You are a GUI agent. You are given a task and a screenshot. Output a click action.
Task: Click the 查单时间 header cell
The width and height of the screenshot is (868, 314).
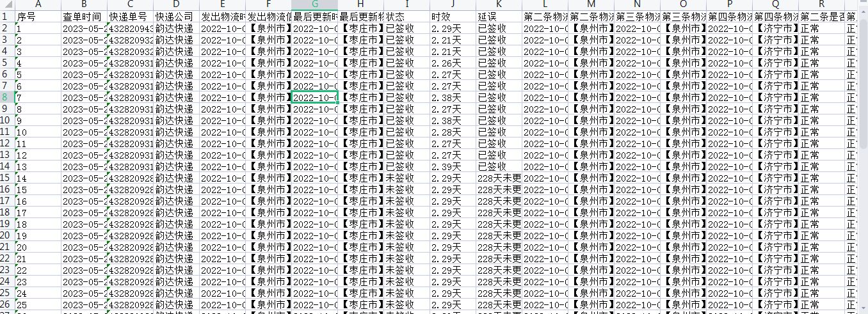[x=84, y=16]
